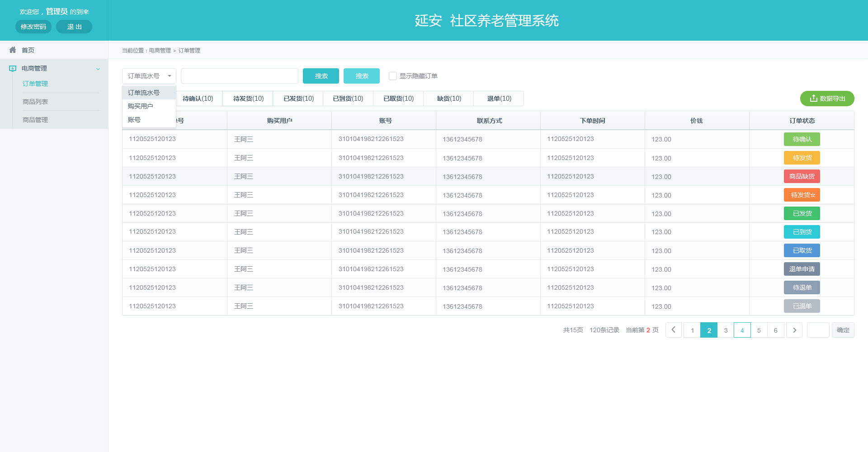Click the 确定 page jump button
This screenshot has width=868, height=452.
(x=843, y=330)
